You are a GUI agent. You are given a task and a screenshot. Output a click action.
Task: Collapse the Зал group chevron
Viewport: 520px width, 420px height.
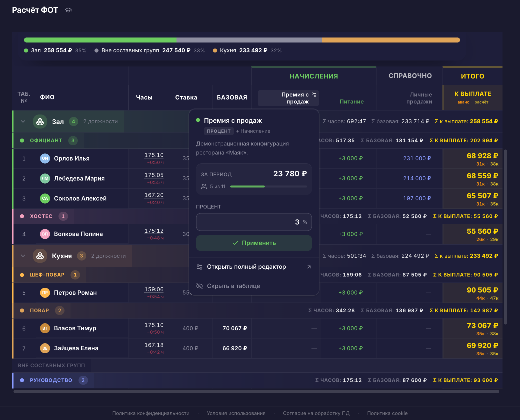(x=23, y=121)
